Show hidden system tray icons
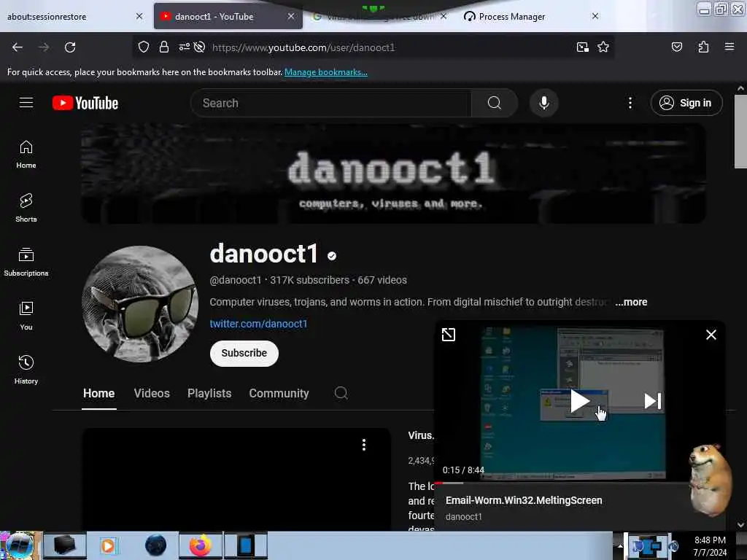Screen dimensions: 747x560 point(620,545)
